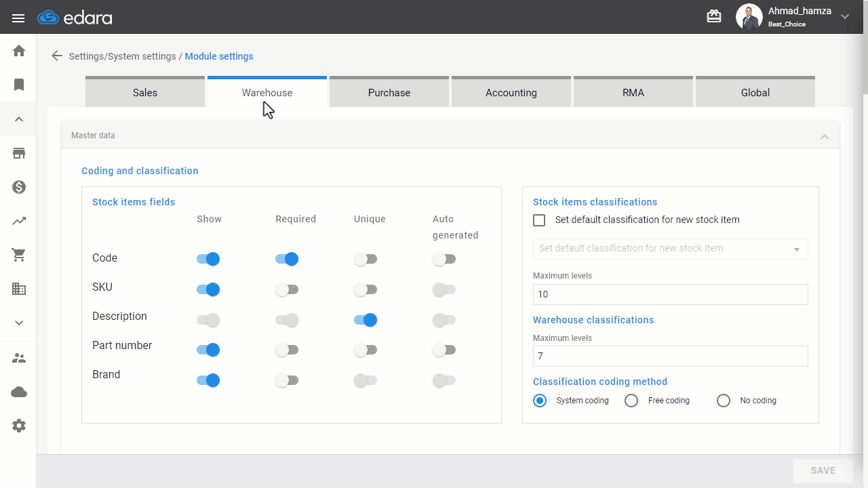Click the Warehouse classifications Maximum levels field
868x488 pixels.
coord(671,356)
